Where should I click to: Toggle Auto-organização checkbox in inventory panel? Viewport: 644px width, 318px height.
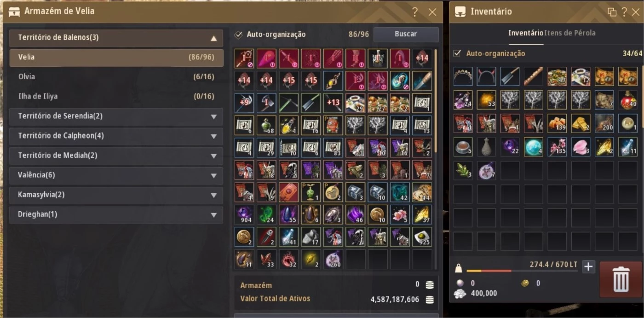tap(457, 53)
